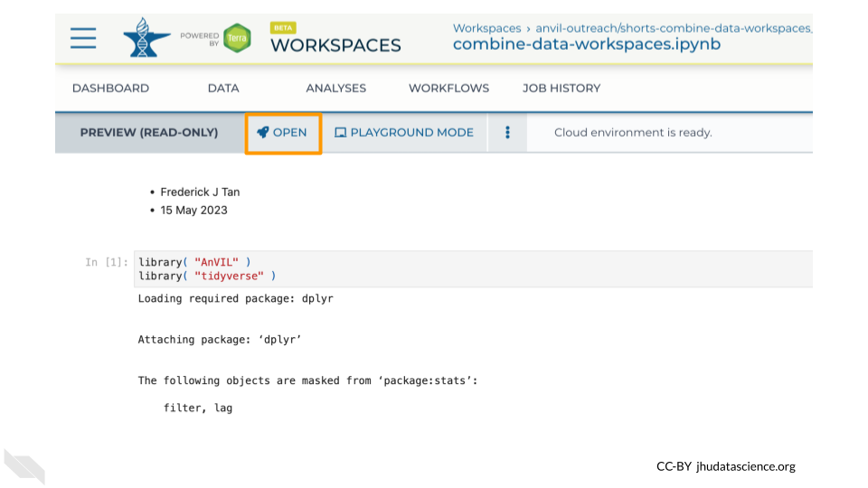Image resolution: width=868 pixels, height=488 pixels.
Task: Click the yellow BETA badge
Action: click(283, 28)
